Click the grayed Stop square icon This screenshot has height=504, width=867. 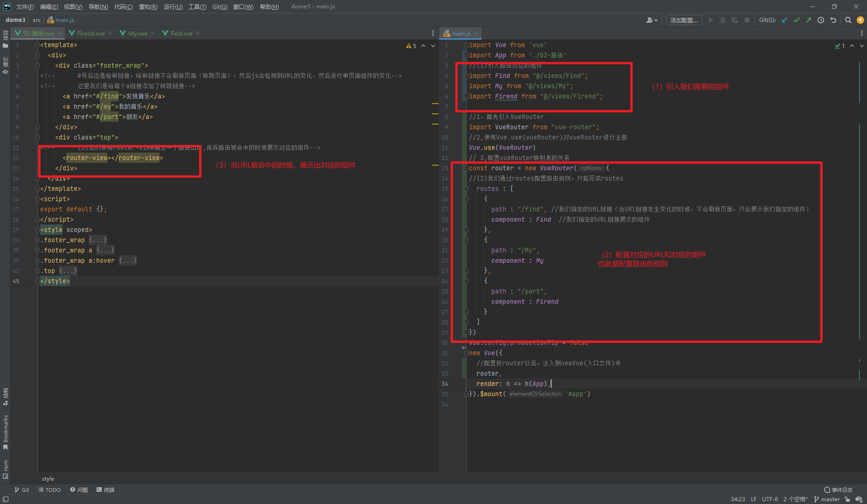pyautogui.click(x=747, y=20)
